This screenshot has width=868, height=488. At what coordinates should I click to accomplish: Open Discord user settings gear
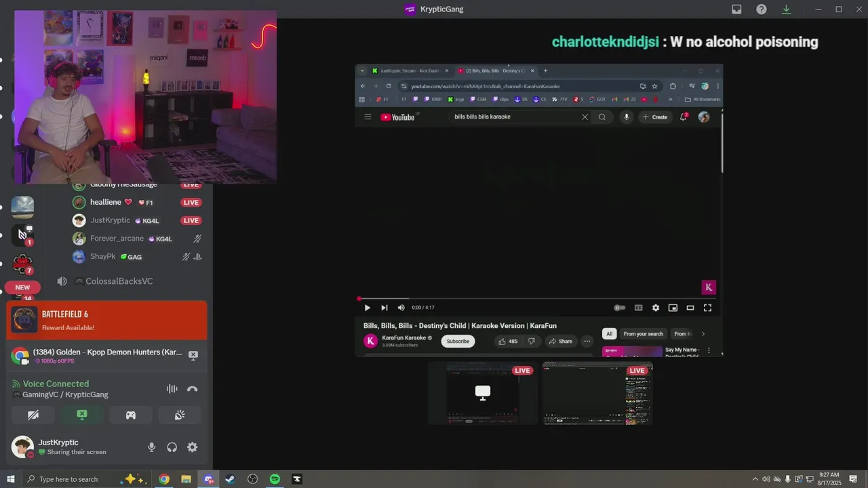(x=193, y=447)
